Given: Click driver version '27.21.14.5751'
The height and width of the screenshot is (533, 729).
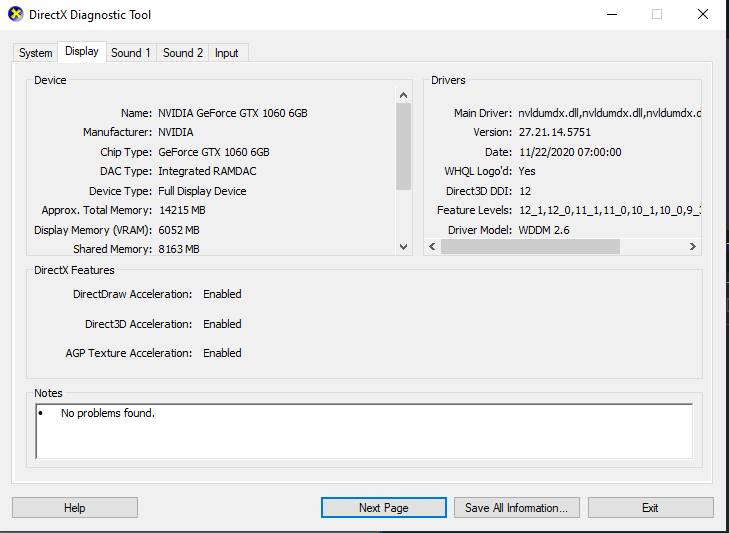Looking at the screenshot, I should (555, 132).
